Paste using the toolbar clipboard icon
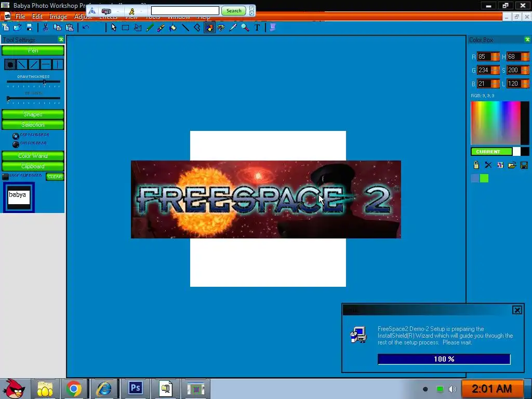Image resolution: width=532 pixels, height=399 pixels. [x=70, y=28]
